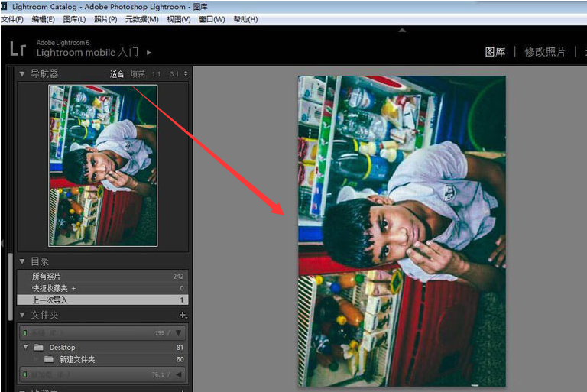Click the left panel scrollbar
The height and width of the screenshot is (392, 587).
(10, 287)
